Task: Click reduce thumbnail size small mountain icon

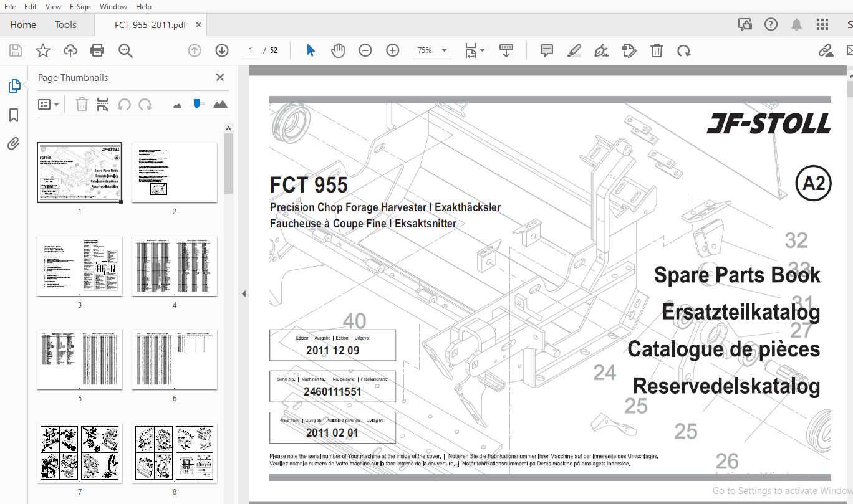Action: pos(178,105)
